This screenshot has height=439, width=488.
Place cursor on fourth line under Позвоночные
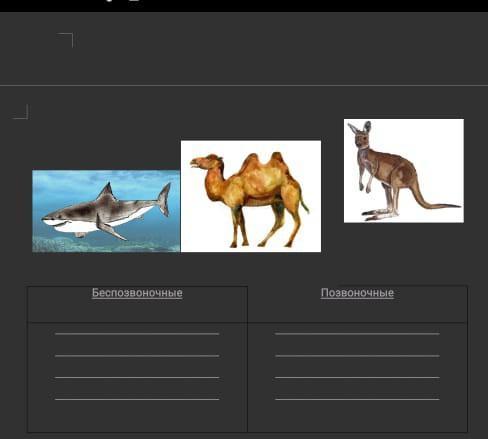click(357, 399)
